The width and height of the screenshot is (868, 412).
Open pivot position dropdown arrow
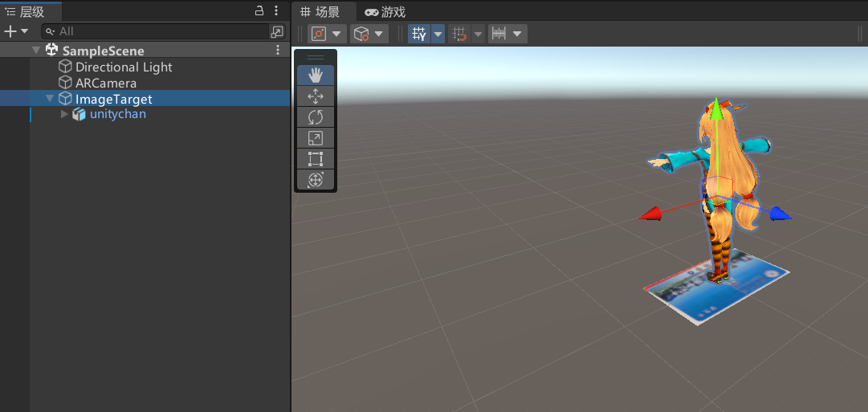pos(336,34)
